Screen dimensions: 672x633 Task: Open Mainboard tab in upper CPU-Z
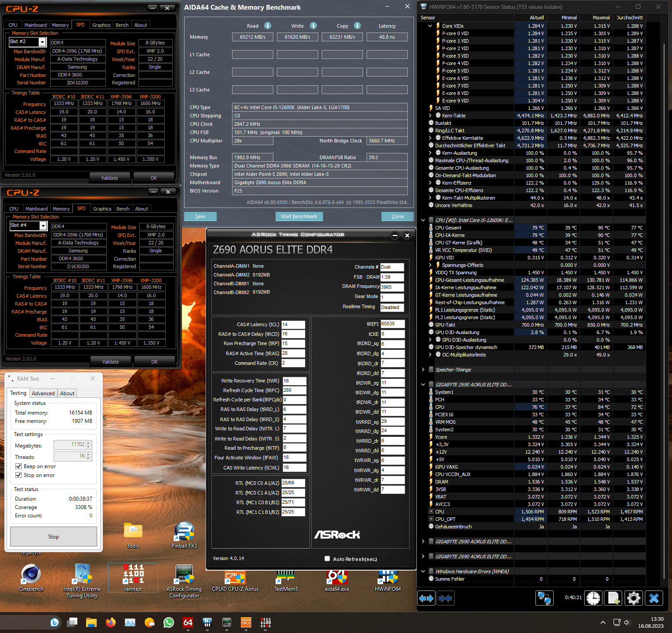36,25
